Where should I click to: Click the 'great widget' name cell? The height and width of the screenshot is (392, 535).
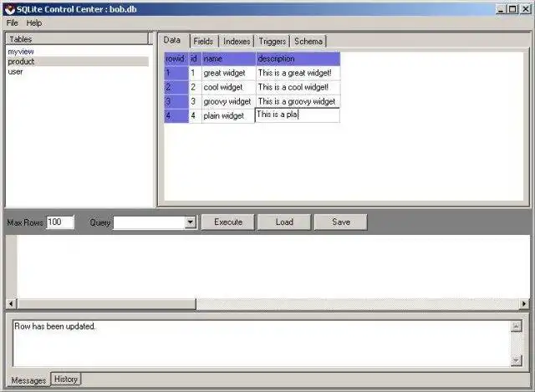228,73
